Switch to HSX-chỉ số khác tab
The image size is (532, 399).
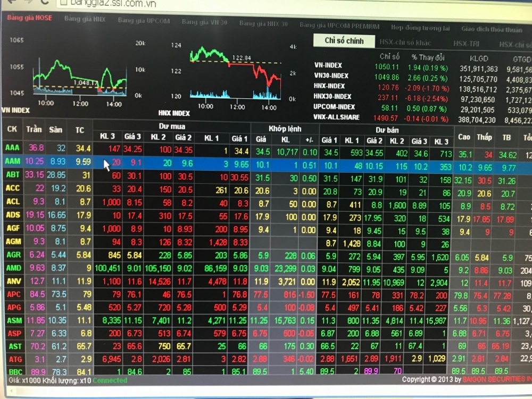pos(405,43)
